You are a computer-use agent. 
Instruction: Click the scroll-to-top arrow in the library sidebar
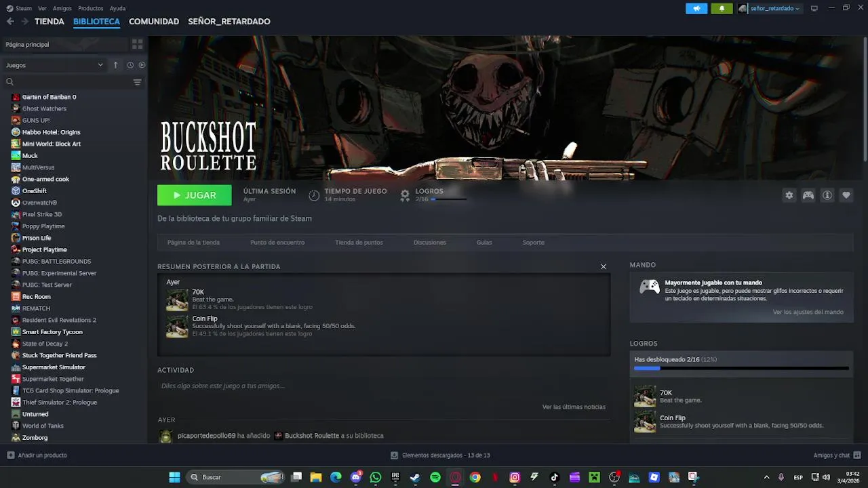coord(115,65)
